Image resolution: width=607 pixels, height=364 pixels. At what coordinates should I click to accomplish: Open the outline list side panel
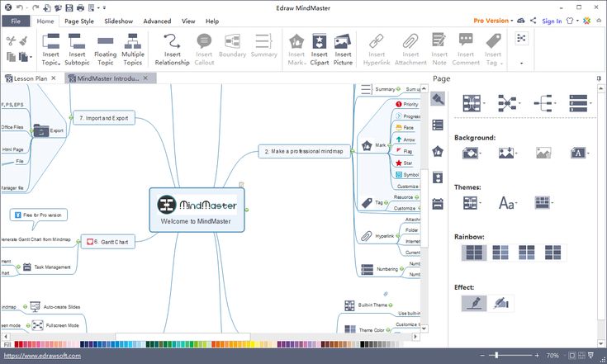coord(438,125)
